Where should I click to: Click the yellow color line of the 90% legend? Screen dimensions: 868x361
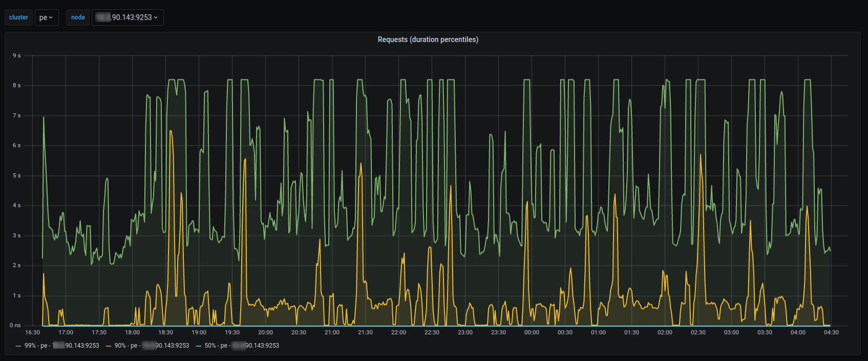[x=109, y=346]
